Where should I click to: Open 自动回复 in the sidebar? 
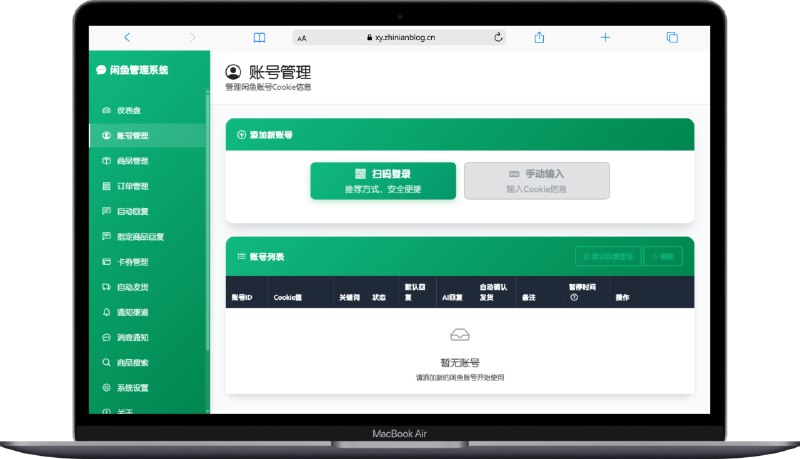(x=148, y=211)
